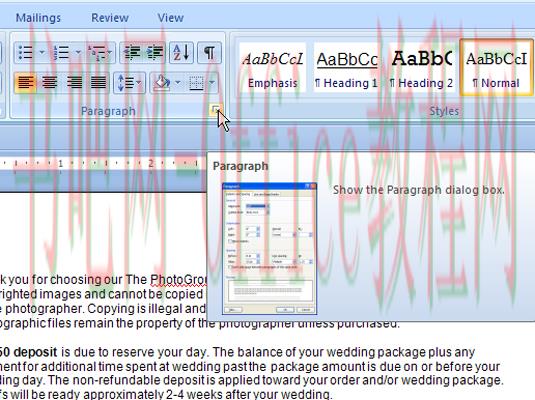Open the Line Spacing dropdown
The height and width of the screenshot is (400, 535).
tap(129, 82)
